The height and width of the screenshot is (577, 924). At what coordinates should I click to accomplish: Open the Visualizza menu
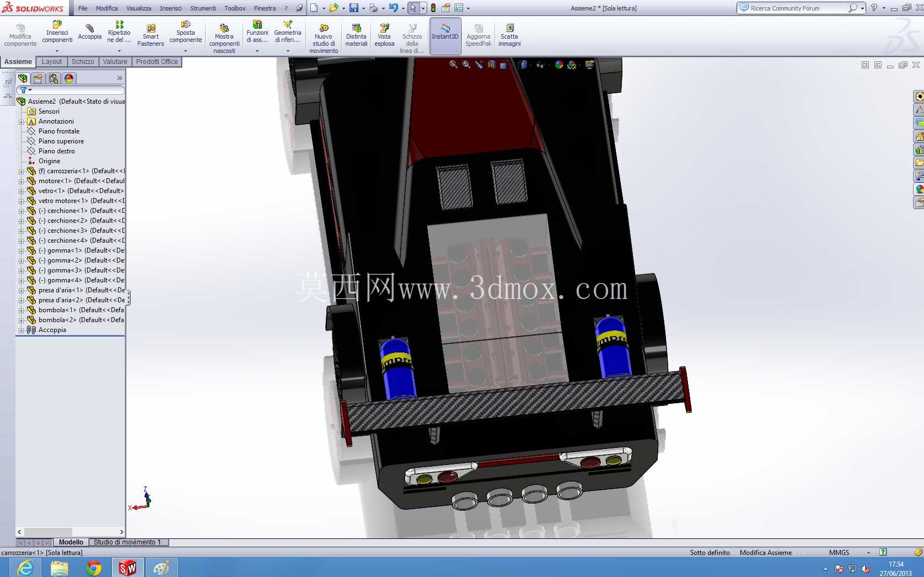coord(139,8)
